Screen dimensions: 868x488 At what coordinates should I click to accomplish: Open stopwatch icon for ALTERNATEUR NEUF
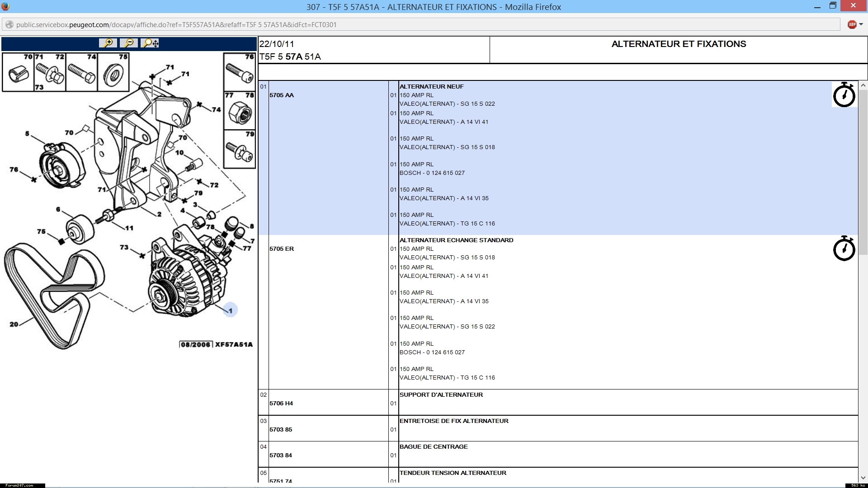pyautogui.click(x=844, y=95)
